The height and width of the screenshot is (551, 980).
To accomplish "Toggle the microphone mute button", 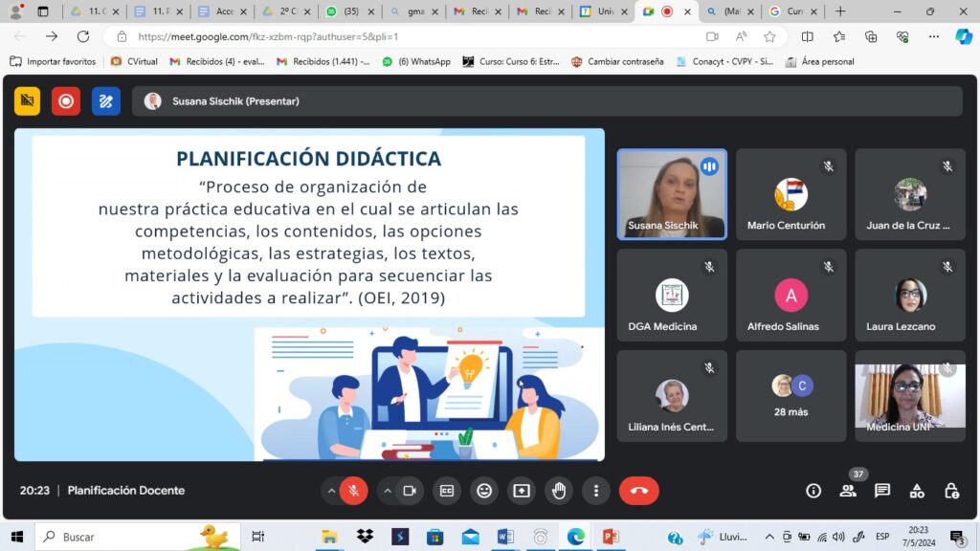I will tap(354, 491).
